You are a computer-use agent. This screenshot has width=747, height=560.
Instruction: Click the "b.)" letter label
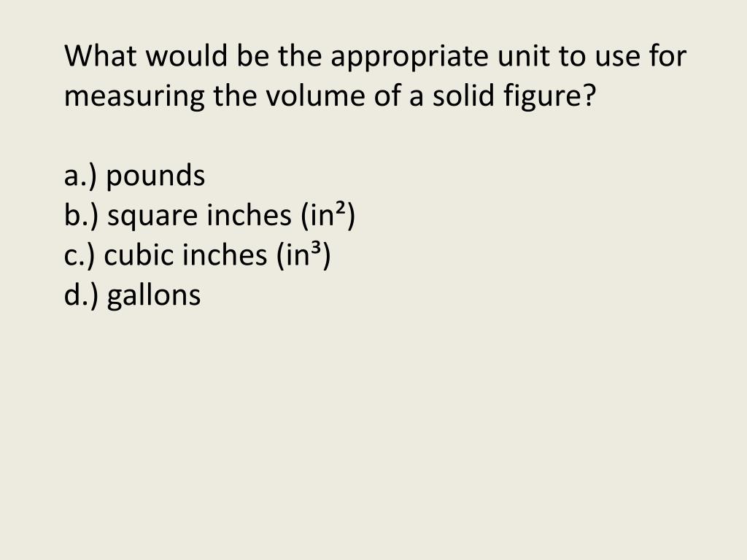pos(81,216)
